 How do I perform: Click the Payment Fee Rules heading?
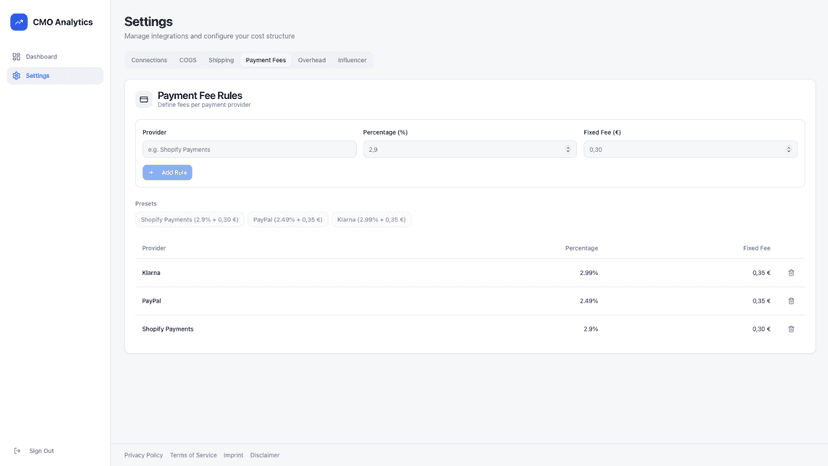coord(200,96)
